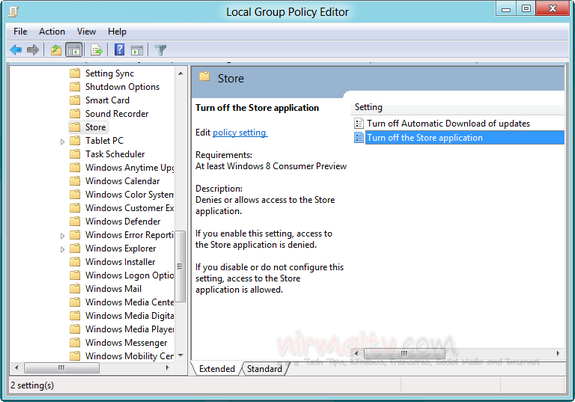Screen dimensions: 575x402
Task: Click the Back arrow toolbar icon
Action: 16,50
